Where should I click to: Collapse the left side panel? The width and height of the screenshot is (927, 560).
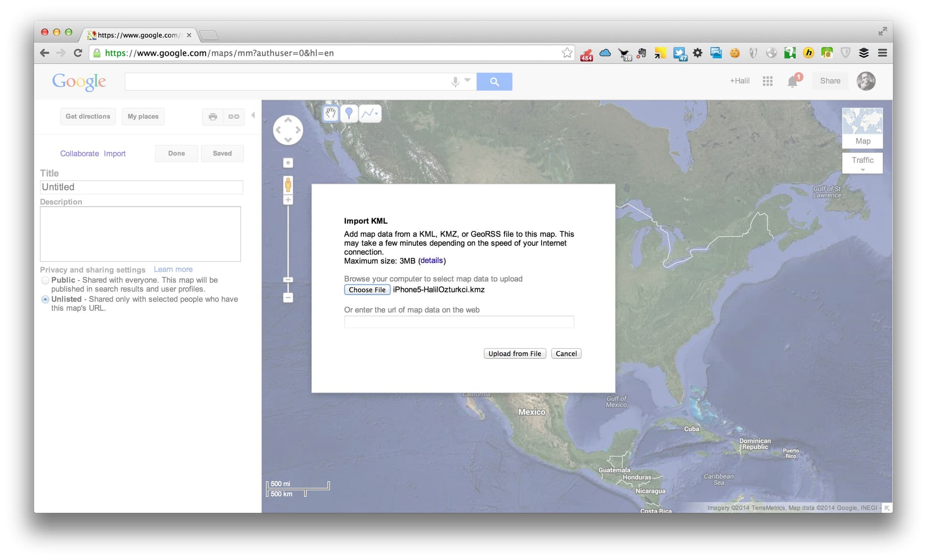253,115
